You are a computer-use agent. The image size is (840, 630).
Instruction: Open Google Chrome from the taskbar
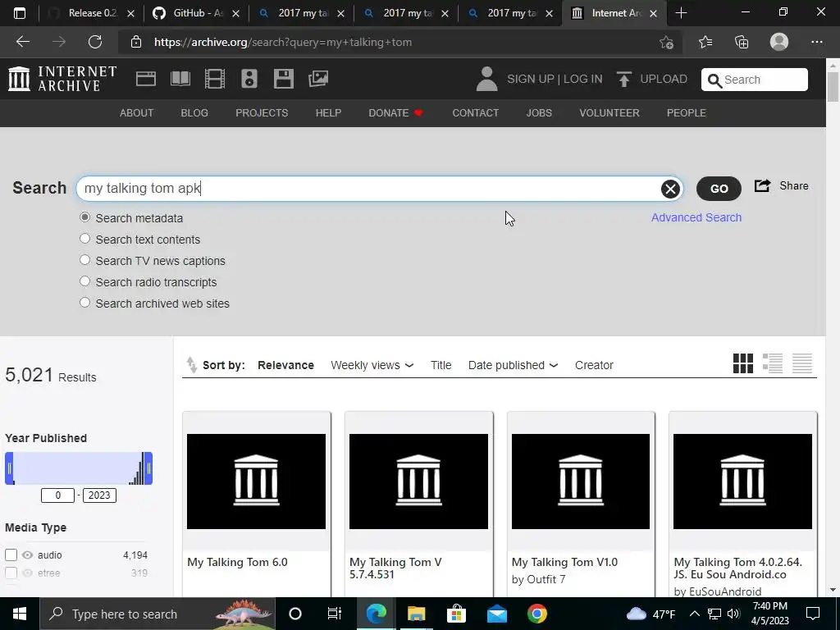coord(536,614)
